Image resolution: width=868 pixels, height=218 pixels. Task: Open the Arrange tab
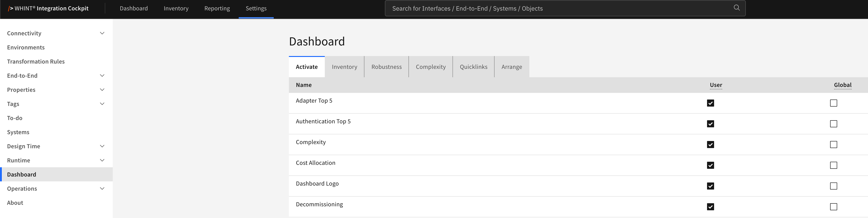point(512,67)
